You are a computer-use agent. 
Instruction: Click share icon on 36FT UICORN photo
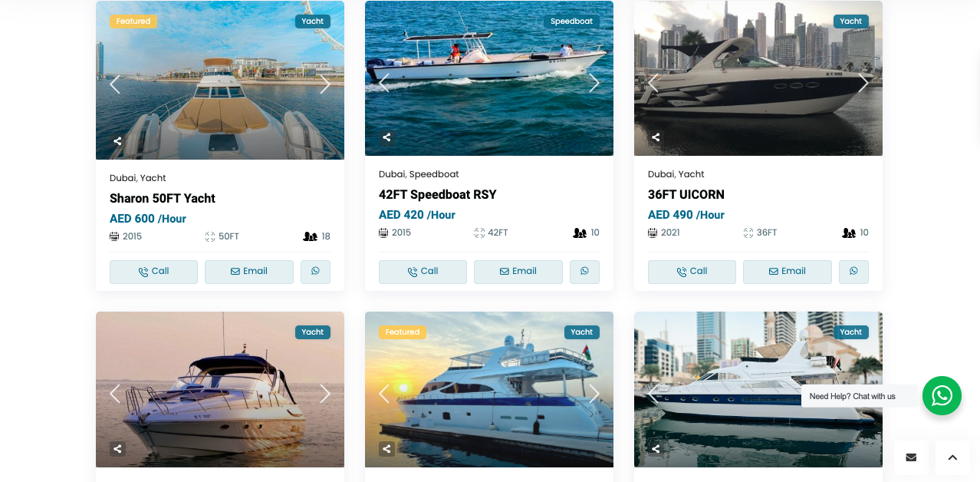click(x=656, y=137)
